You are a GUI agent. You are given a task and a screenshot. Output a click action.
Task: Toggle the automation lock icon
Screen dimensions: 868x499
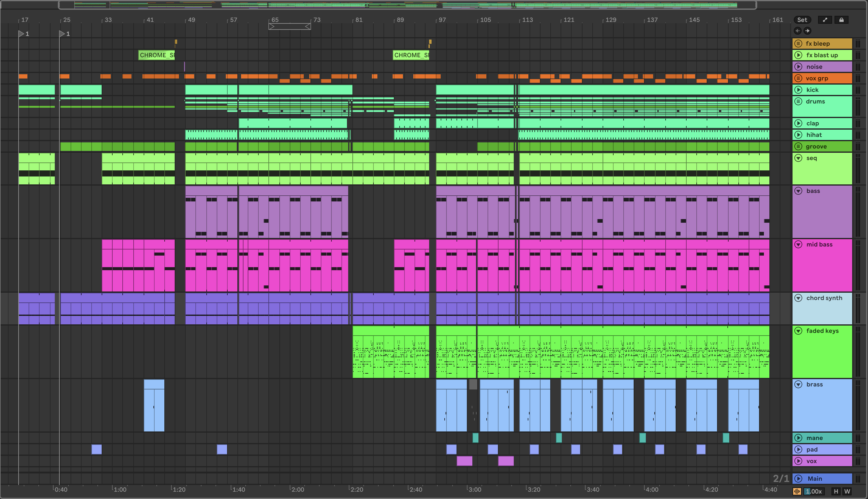(x=841, y=20)
